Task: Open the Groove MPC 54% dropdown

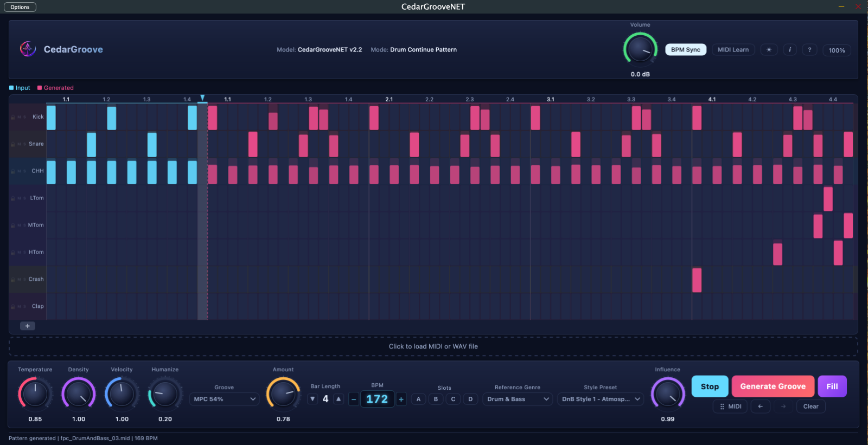Action: coord(224,399)
